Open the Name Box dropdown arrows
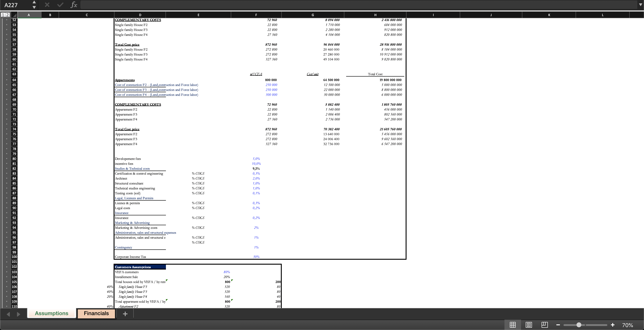 tap(34, 5)
